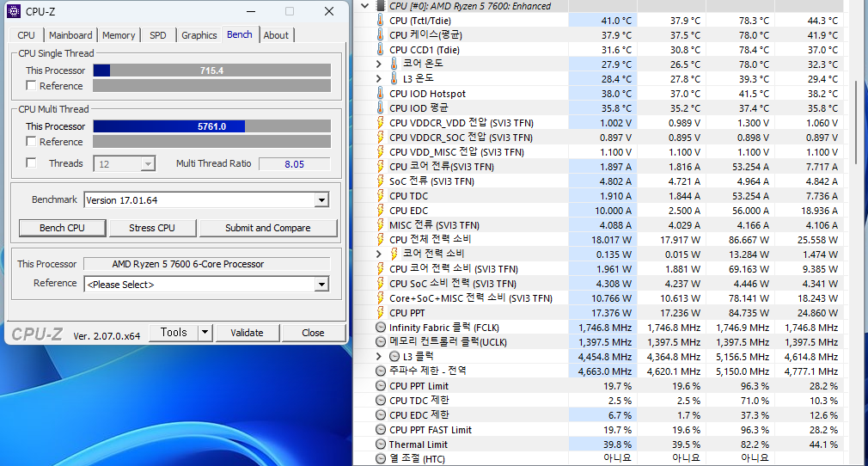
Task: Select the 열 조절 (HTC) row
Action: coord(599,459)
